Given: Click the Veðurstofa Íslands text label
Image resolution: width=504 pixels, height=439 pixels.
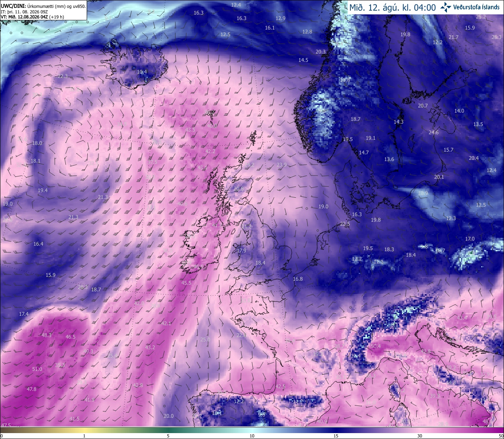Looking at the screenshot, I should click(x=476, y=7).
